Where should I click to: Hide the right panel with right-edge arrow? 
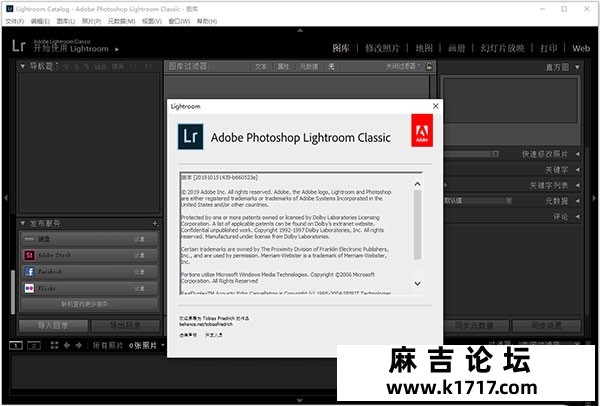point(594,198)
